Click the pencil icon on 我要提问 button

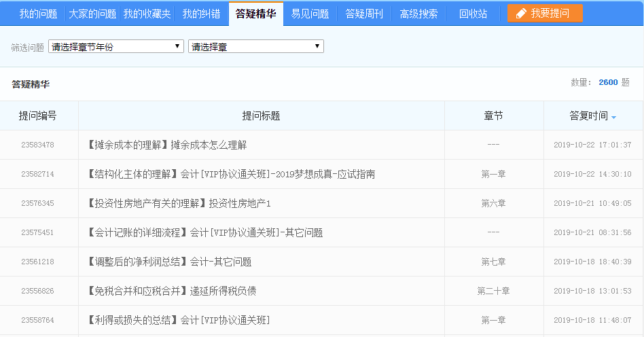coord(521,14)
